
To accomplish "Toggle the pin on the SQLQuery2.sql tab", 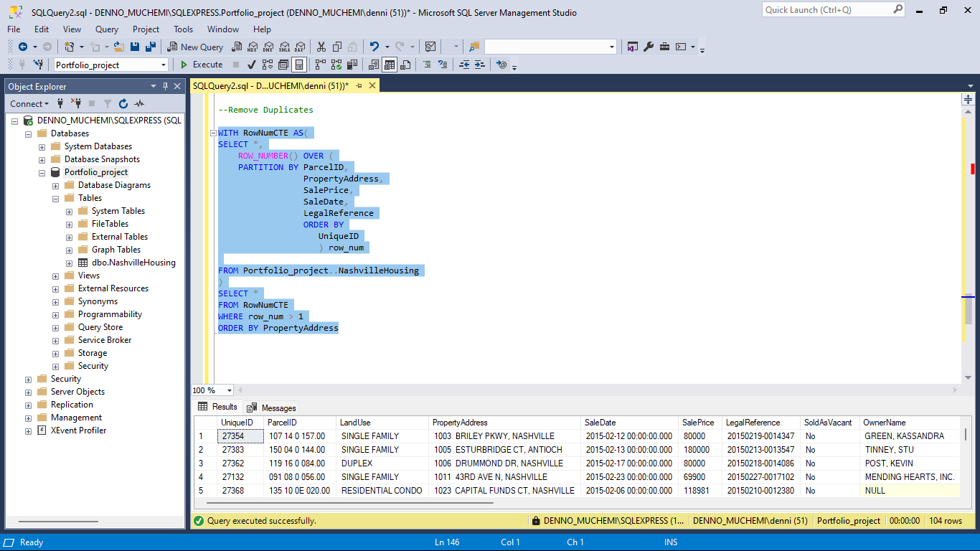I will point(359,85).
